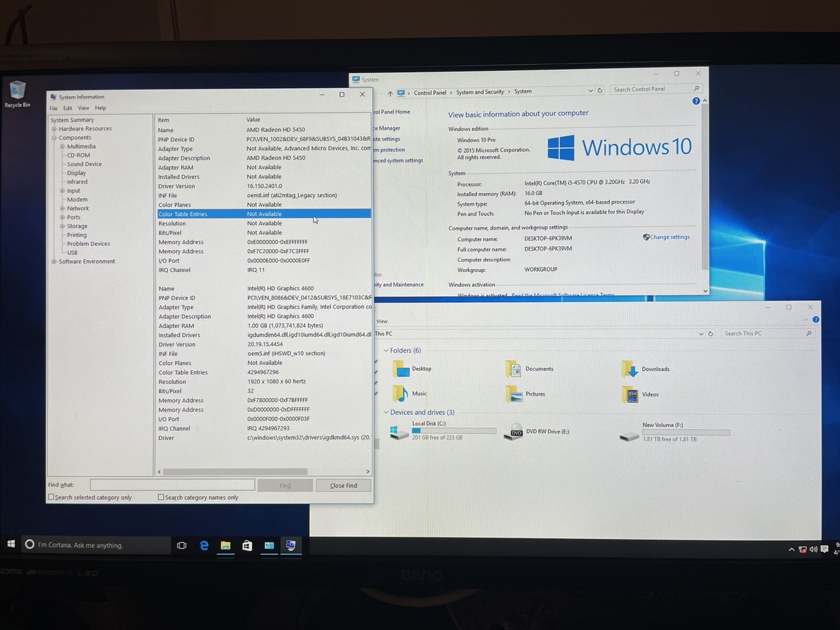Open the Store taskbar icon
The height and width of the screenshot is (630, 840).
click(x=247, y=546)
